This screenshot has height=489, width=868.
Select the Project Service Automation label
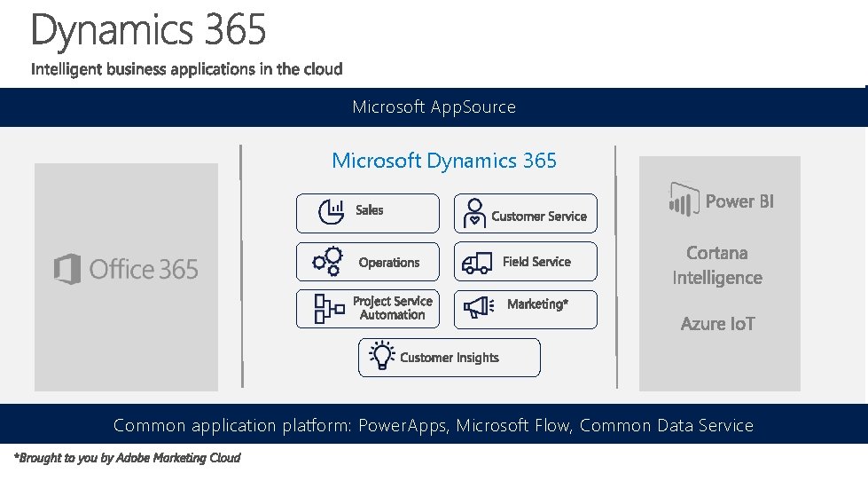[x=393, y=308]
